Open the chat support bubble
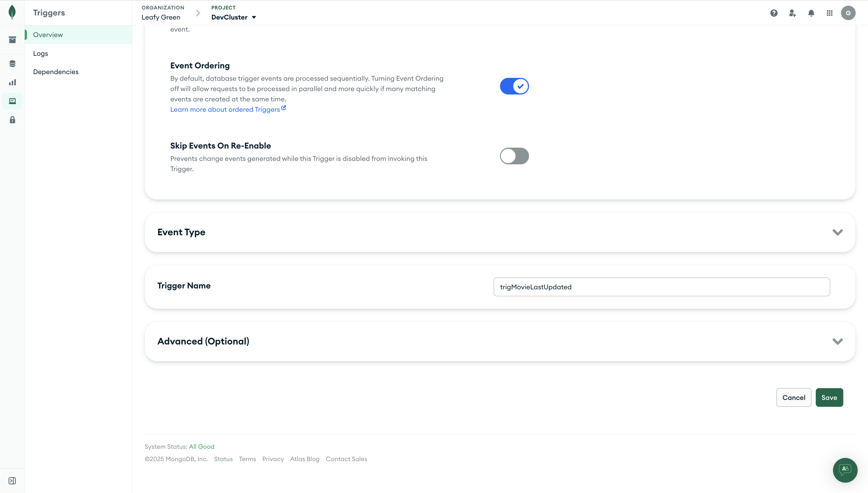The height and width of the screenshot is (493, 868). coord(845,470)
